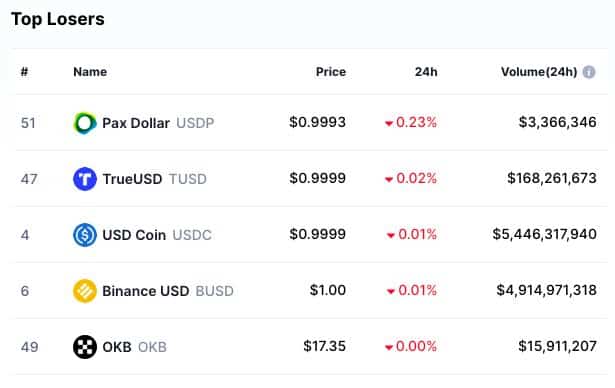Click Pax Dollar's red down arrow
This screenshot has height=388, width=615.
(389, 124)
